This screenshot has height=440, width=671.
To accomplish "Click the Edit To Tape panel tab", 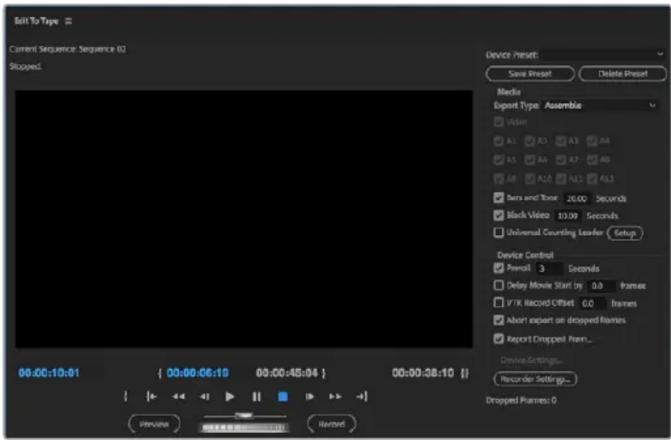I will click(x=36, y=21).
